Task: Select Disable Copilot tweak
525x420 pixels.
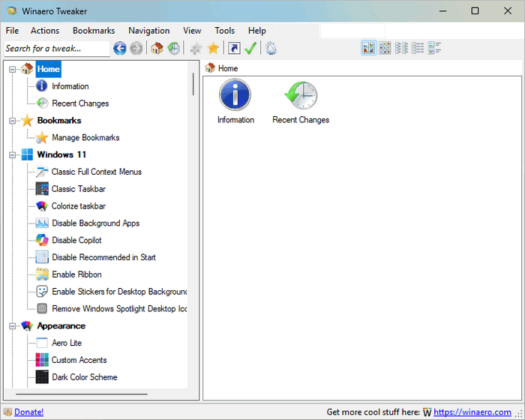Action: point(76,240)
